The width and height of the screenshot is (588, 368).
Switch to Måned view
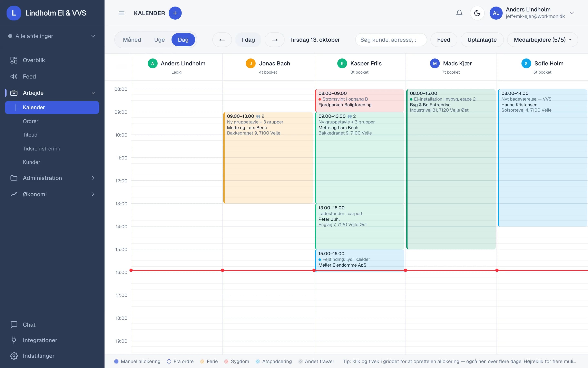132,40
